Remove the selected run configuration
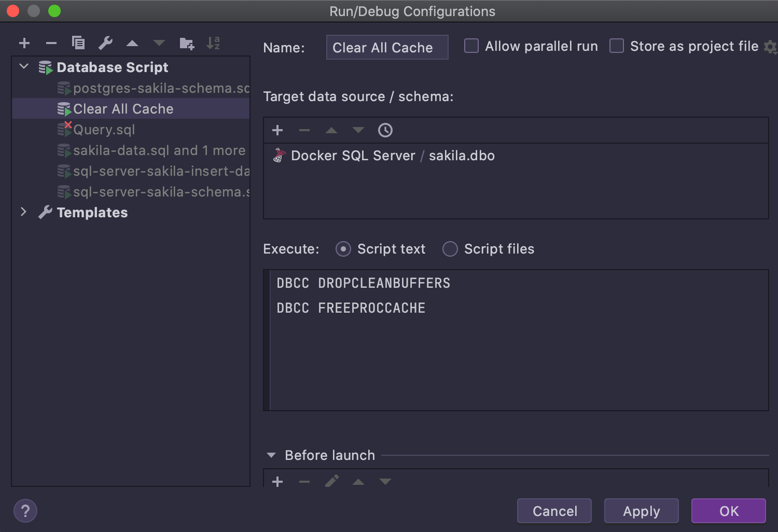 (51, 43)
